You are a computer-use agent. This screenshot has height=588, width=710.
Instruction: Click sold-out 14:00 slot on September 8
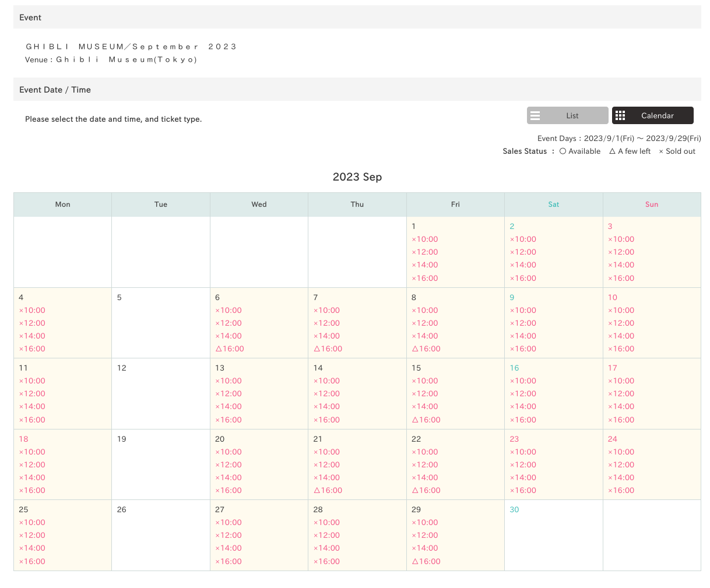pyautogui.click(x=425, y=336)
